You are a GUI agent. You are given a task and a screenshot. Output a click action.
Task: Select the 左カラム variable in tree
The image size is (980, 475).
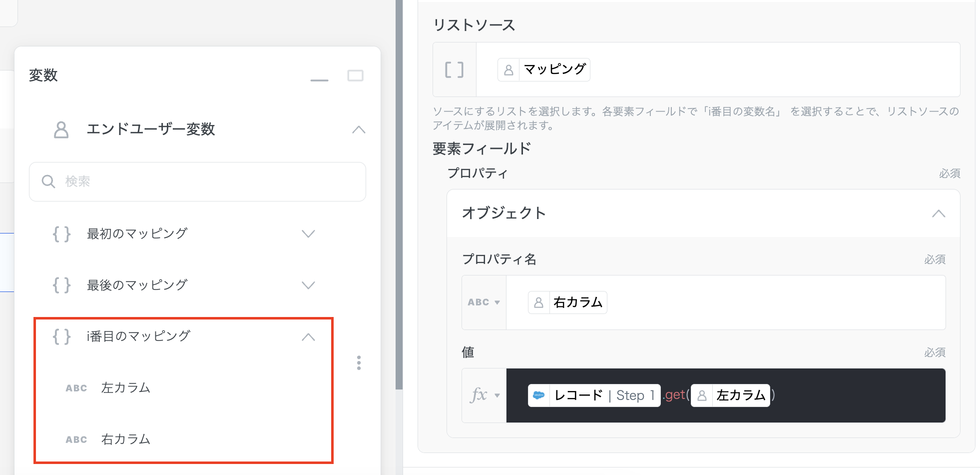tap(125, 388)
